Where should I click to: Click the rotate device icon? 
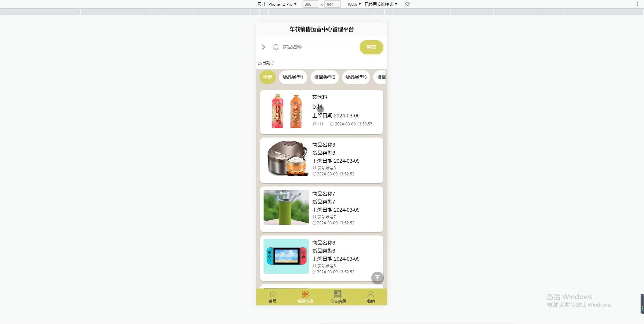coord(407,4)
